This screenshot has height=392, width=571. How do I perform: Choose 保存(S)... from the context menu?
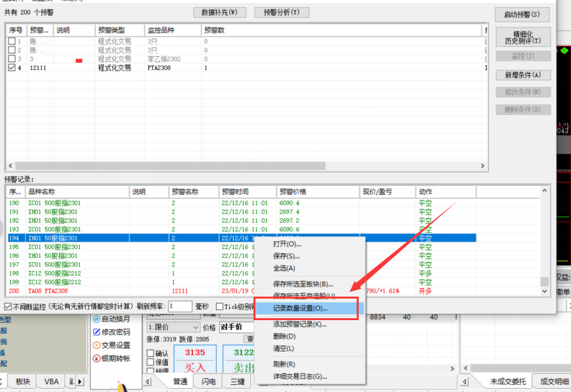point(286,256)
